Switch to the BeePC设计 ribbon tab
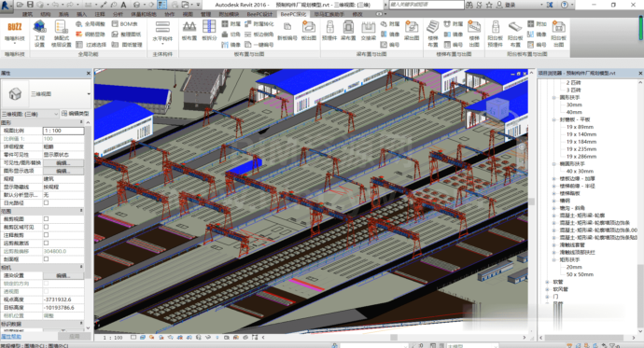 tap(259, 14)
